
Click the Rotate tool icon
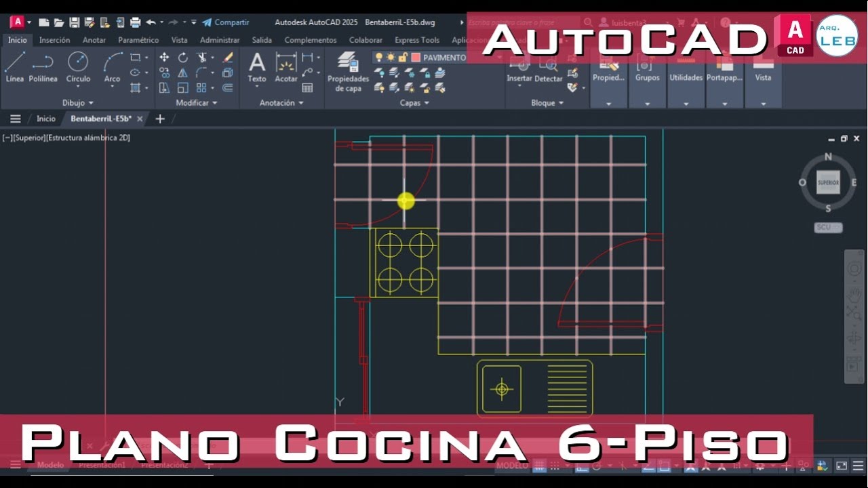click(183, 58)
